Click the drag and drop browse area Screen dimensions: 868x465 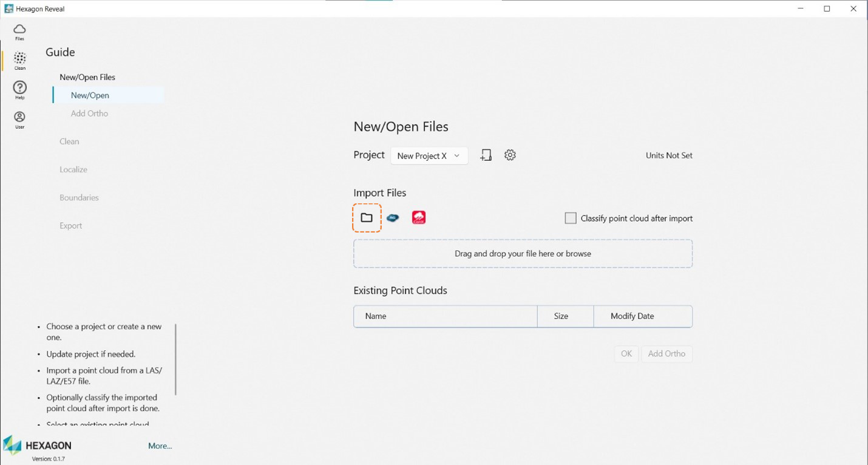(523, 254)
